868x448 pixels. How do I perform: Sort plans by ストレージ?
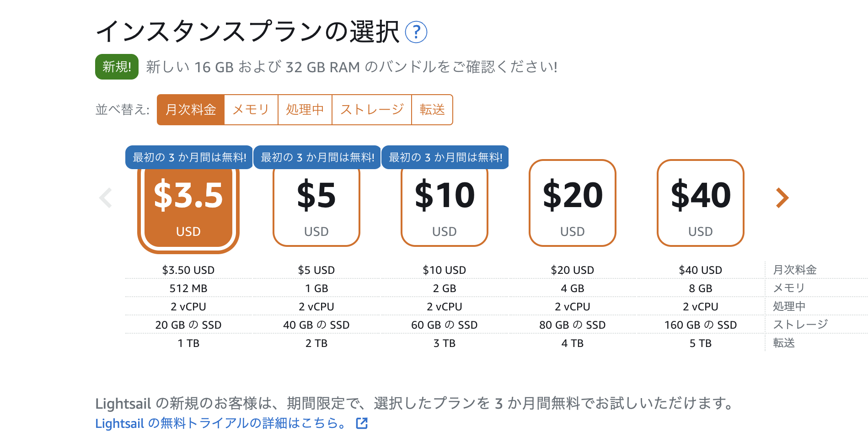point(371,109)
